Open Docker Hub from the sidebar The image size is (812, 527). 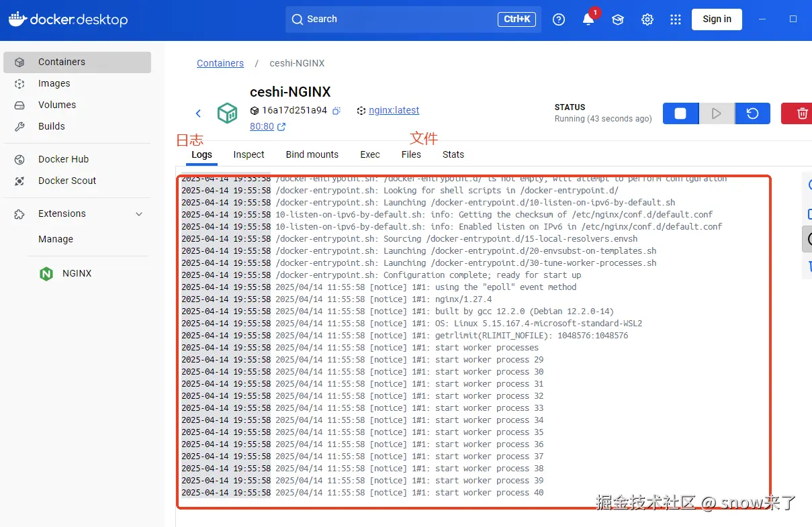pyautogui.click(x=77, y=159)
